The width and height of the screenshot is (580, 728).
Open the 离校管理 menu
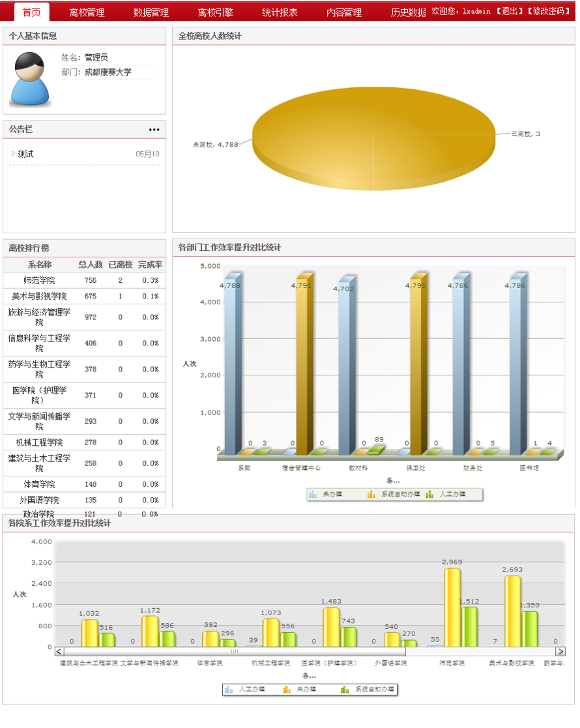(x=87, y=12)
